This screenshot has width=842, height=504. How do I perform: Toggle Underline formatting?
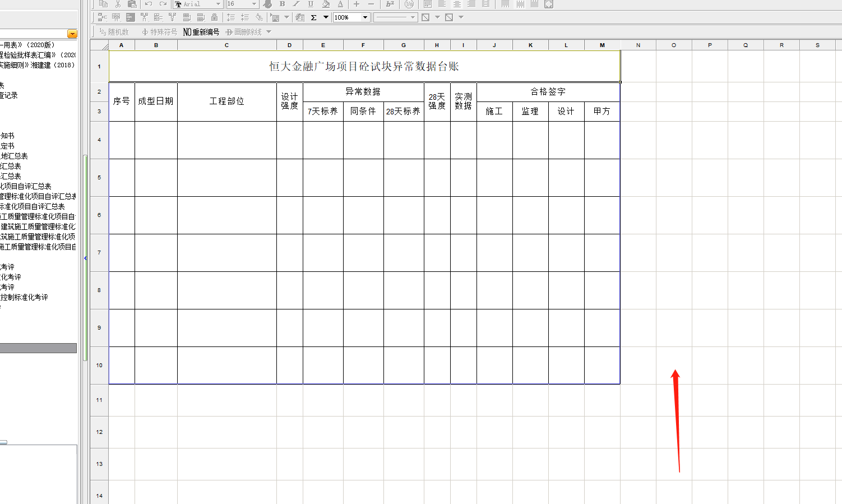pyautogui.click(x=311, y=3)
